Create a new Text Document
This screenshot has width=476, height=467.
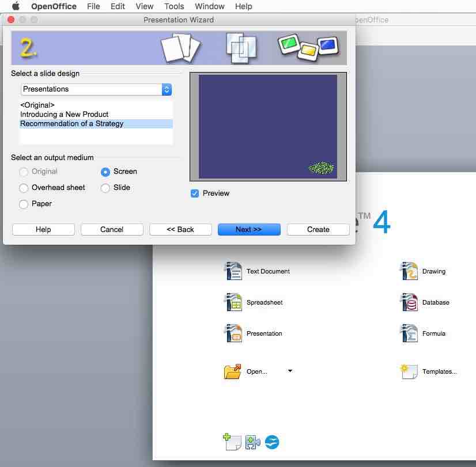pos(234,271)
